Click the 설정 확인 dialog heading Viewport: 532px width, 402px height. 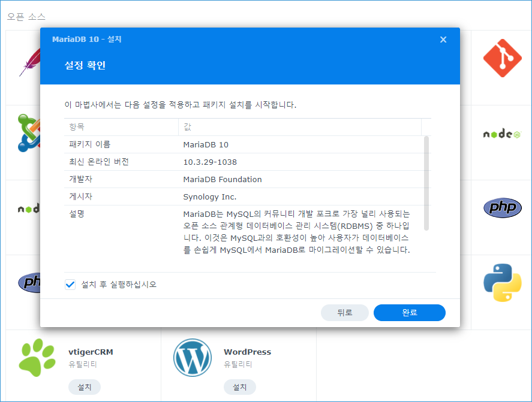coord(85,65)
